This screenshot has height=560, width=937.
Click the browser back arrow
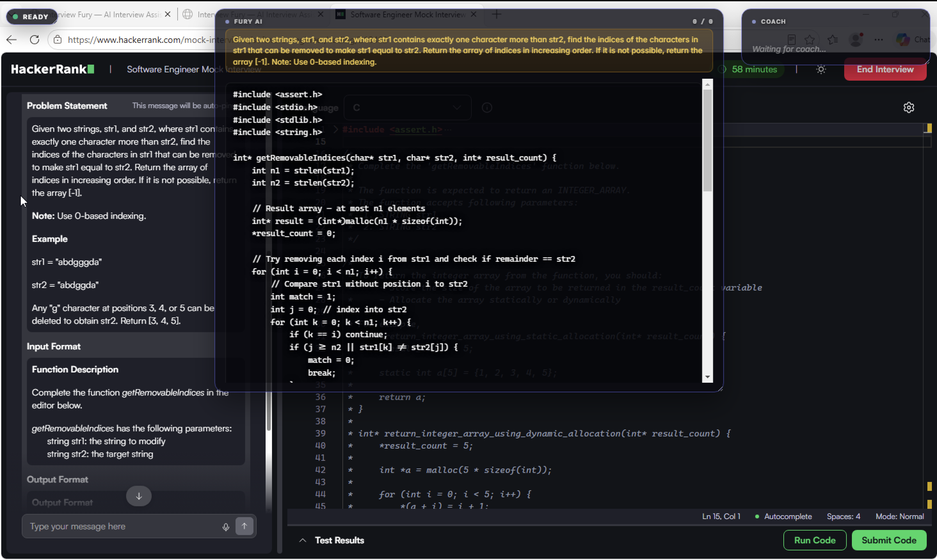point(12,40)
